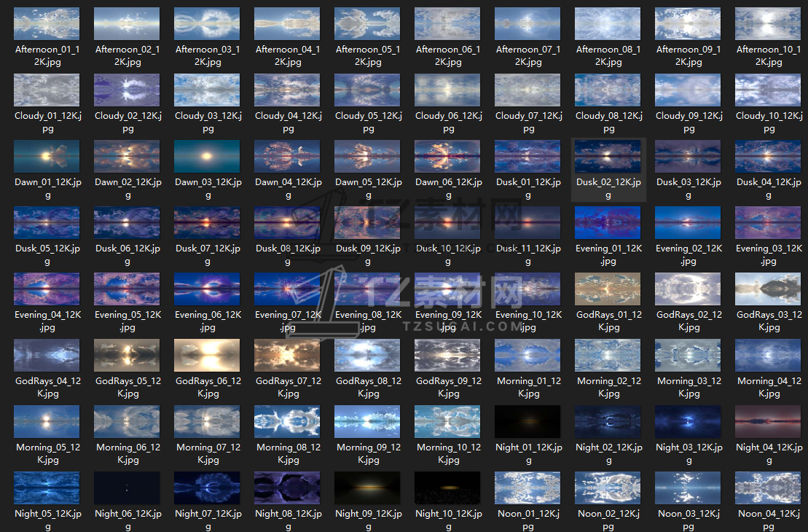
Task: Select the Dusk_07_12K.jpg thumbnail
Action: click(x=207, y=223)
